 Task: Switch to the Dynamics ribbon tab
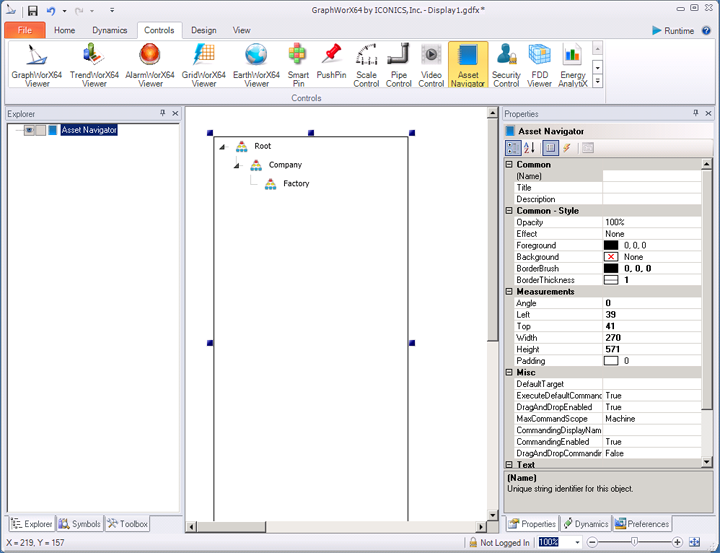coord(110,31)
